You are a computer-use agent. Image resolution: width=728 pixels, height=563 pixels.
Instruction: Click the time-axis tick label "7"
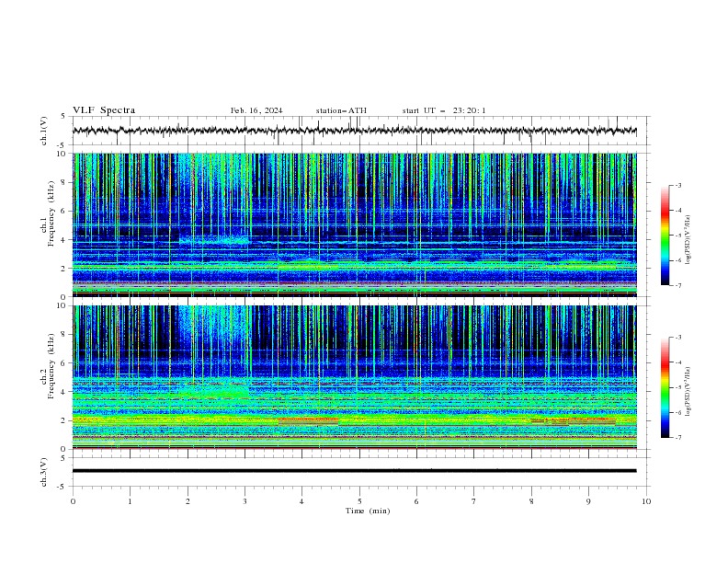[x=474, y=501]
